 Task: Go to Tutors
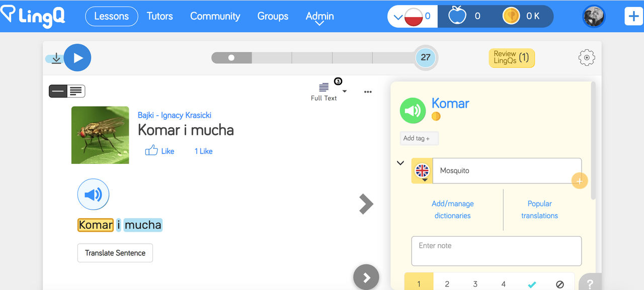160,16
